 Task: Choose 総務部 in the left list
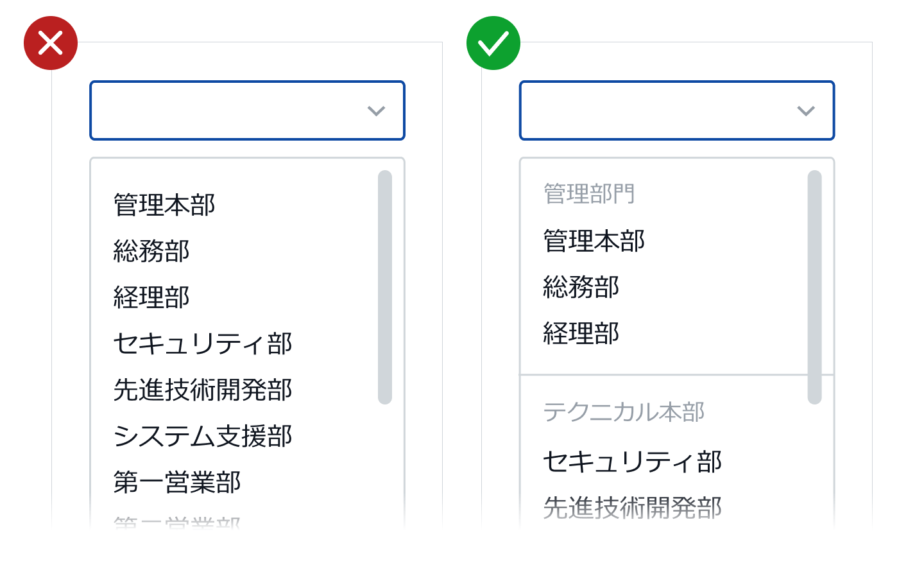[x=151, y=251]
